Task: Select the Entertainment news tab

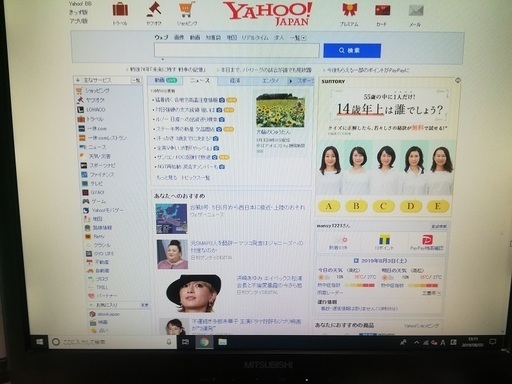Action: click(x=270, y=81)
